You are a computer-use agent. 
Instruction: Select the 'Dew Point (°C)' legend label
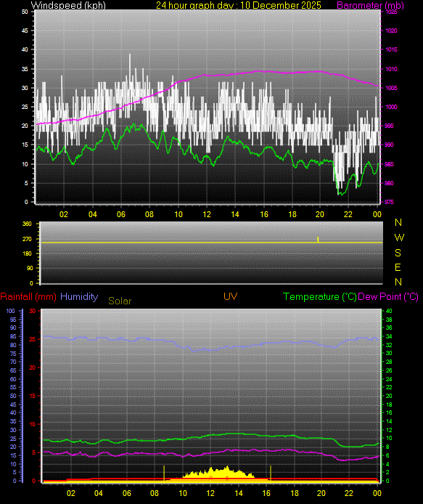[x=388, y=296]
